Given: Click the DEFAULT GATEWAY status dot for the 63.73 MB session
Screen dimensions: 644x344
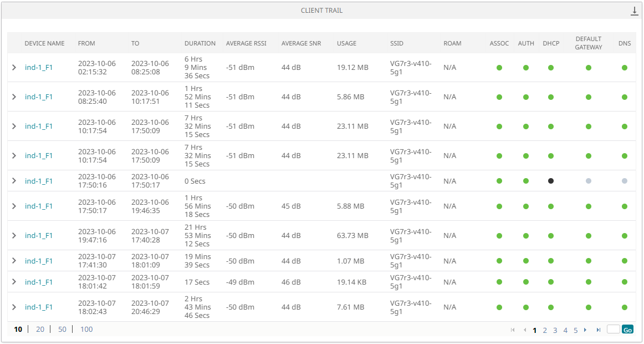Looking at the screenshot, I should [x=588, y=235].
